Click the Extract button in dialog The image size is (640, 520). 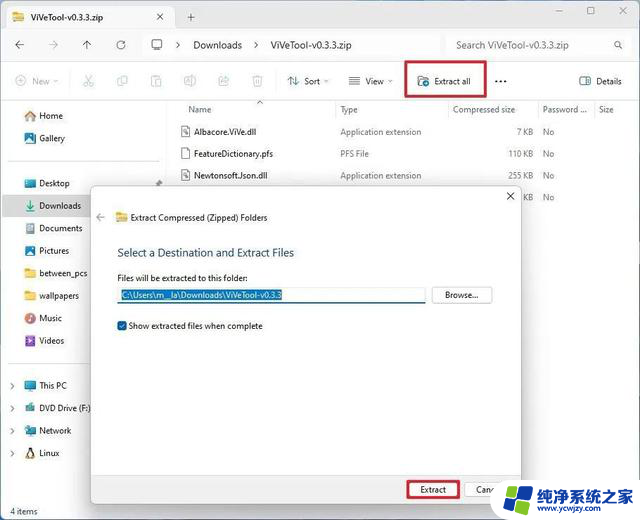433,489
